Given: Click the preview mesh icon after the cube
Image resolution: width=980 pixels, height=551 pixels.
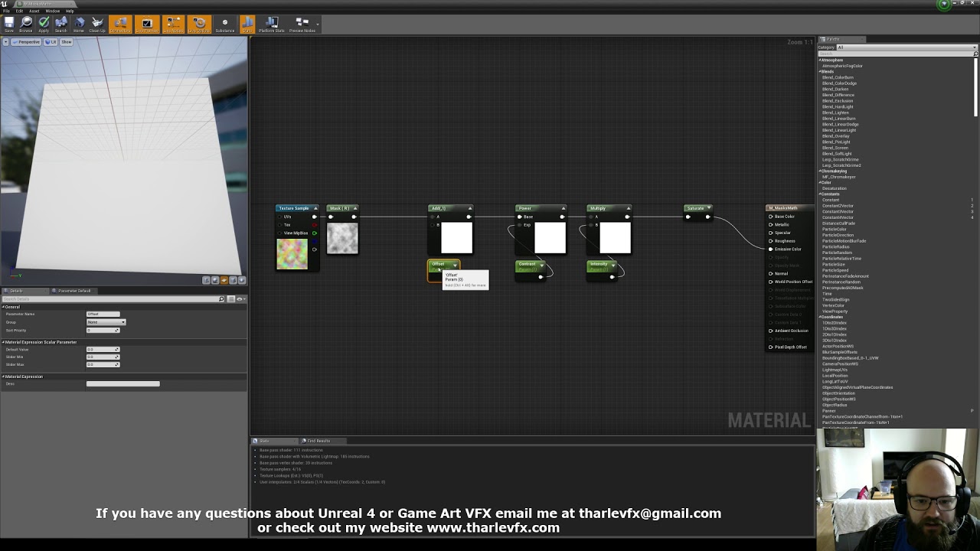Looking at the screenshot, I should (x=241, y=280).
